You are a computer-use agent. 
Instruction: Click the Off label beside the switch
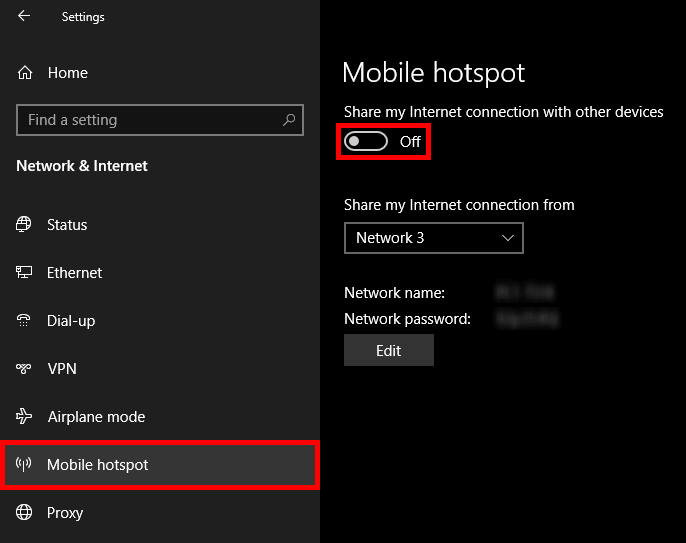point(410,142)
